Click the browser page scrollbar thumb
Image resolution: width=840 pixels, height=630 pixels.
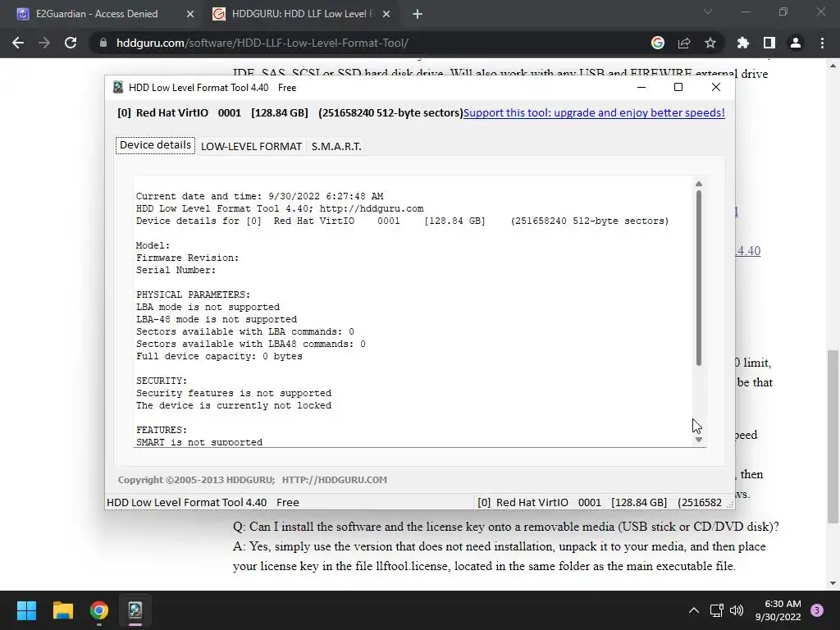click(x=832, y=436)
